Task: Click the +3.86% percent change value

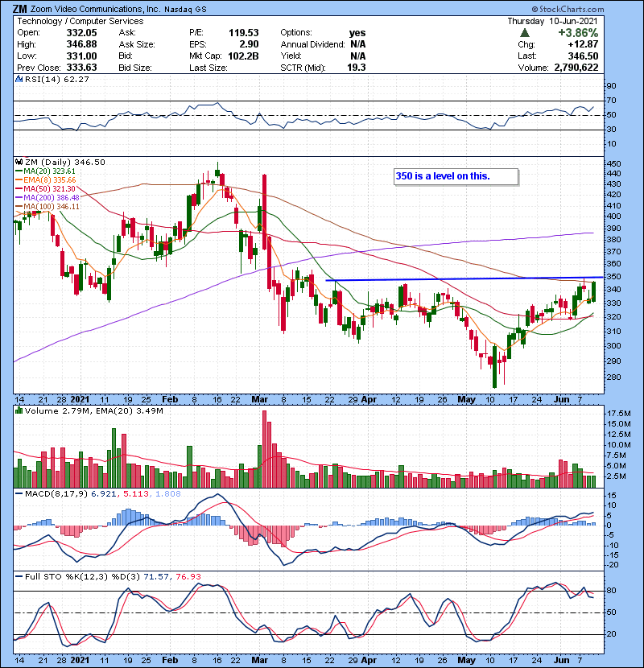Action: [578, 33]
